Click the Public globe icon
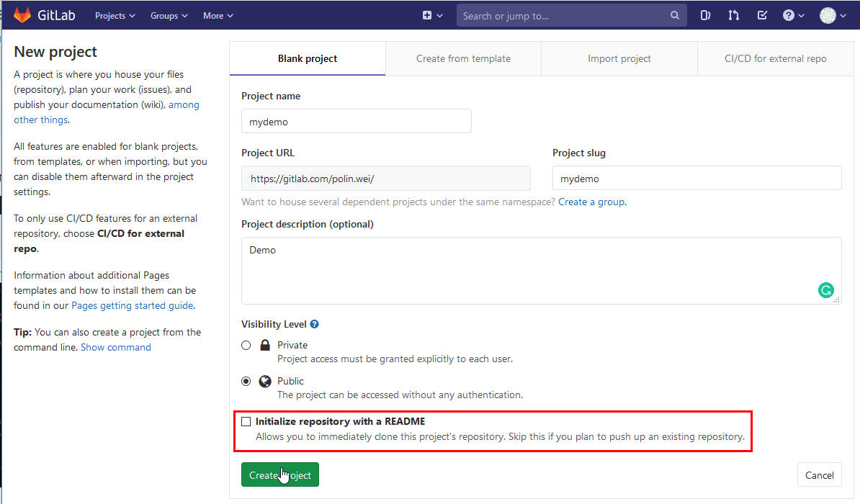Image resolution: width=860 pixels, height=504 pixels. [265, 381]
